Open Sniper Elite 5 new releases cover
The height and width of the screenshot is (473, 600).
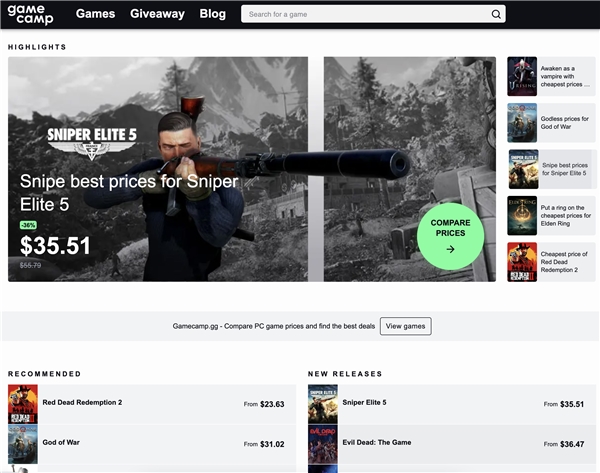point(323,404)
